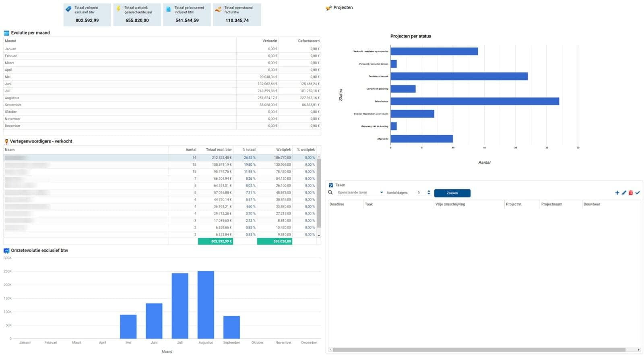The height and width of the screenshot is (355, 644).
Task: Click the Totaal verkocht exclusief btw card
Action: (x=87, y=14)
